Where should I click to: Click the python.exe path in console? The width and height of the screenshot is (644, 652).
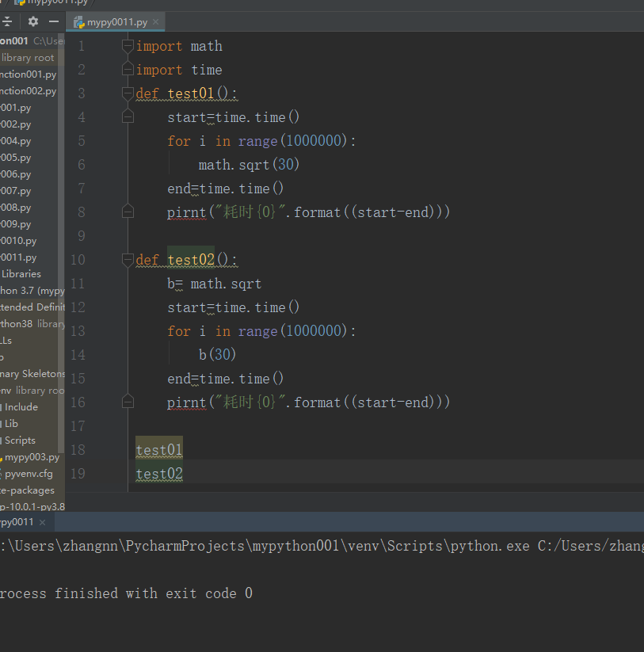(x=265, y=546)
